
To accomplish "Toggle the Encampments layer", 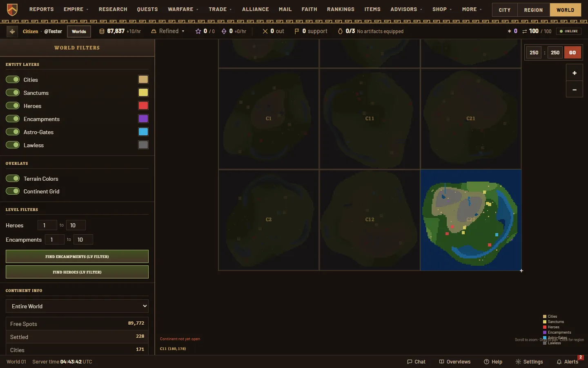I will point(13,119).
